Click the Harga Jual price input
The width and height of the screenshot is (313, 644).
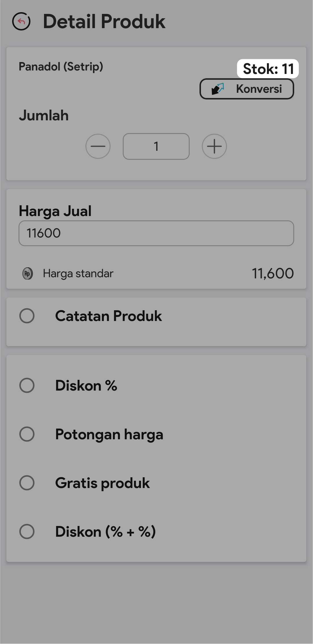tap(156, 233)
